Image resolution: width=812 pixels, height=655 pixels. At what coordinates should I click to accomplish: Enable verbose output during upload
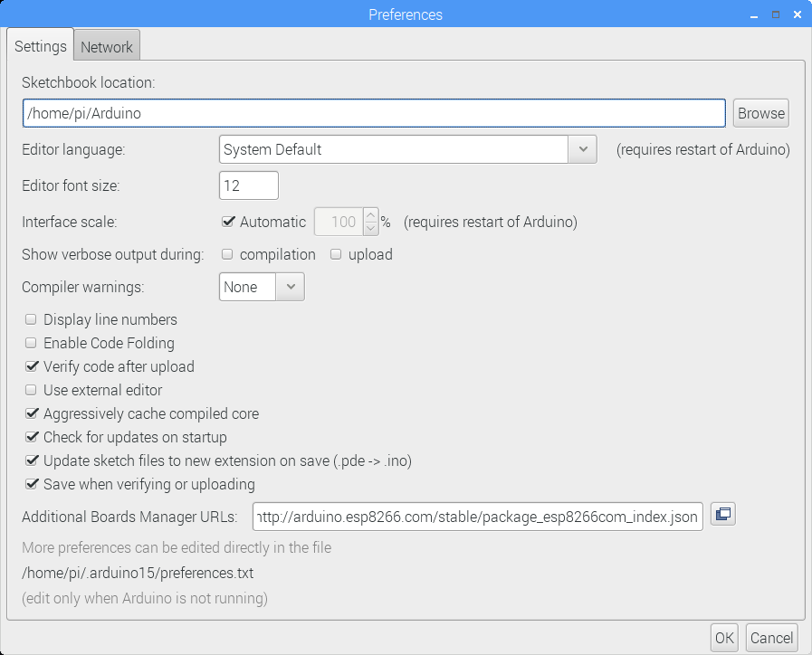tap(336, 254)
